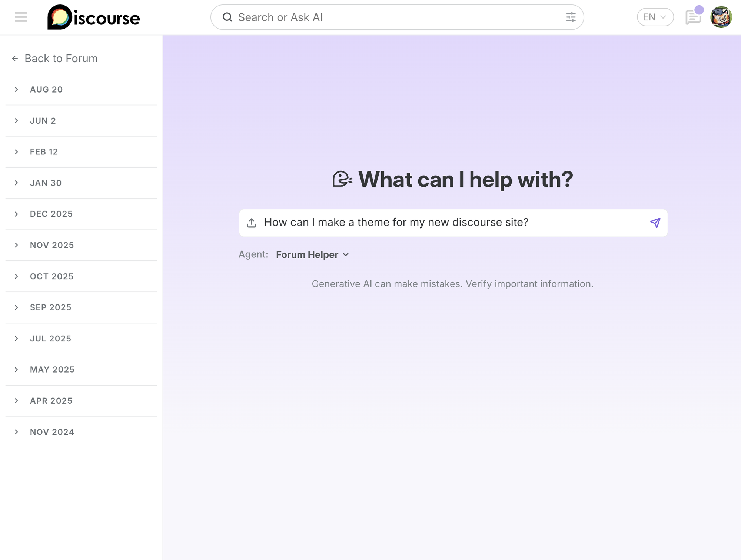Click the upload attachment icon
Viewport: 741px width, 560px height.
(x=252, y=223)
